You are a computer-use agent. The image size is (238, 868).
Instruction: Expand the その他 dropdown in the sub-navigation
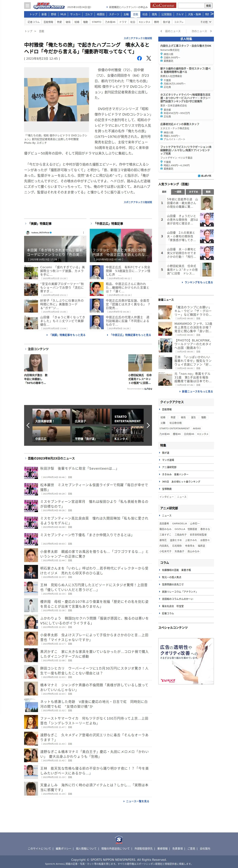[x=206, y=22]
